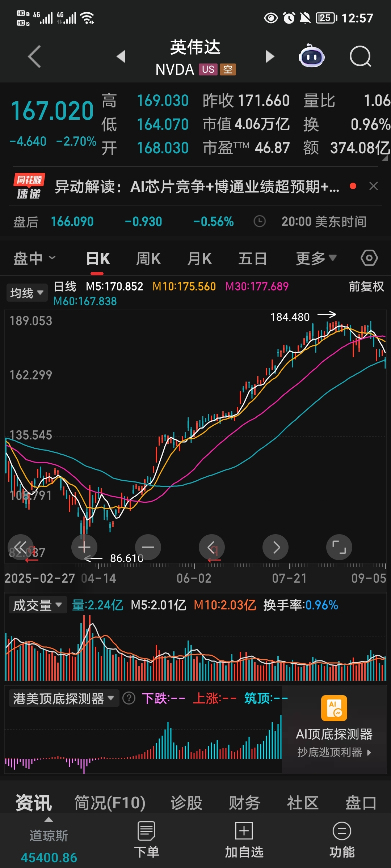Move chart left with chevron button
Viewport: 391px width, 868px height.
212,547
